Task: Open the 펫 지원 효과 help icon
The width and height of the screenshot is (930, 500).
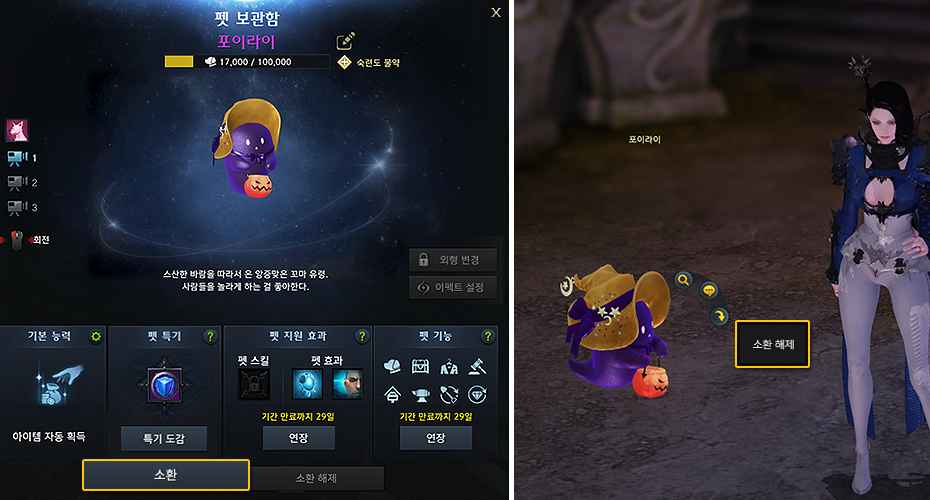Action: click(362, 337)
